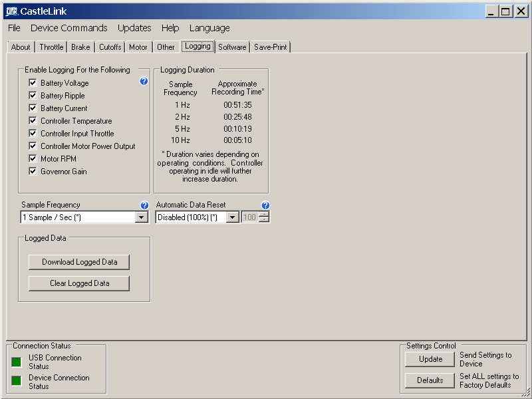This screenshot has height=399, width=532.
Task: Disable Controller Temperature logging
Action: (33, 121)
